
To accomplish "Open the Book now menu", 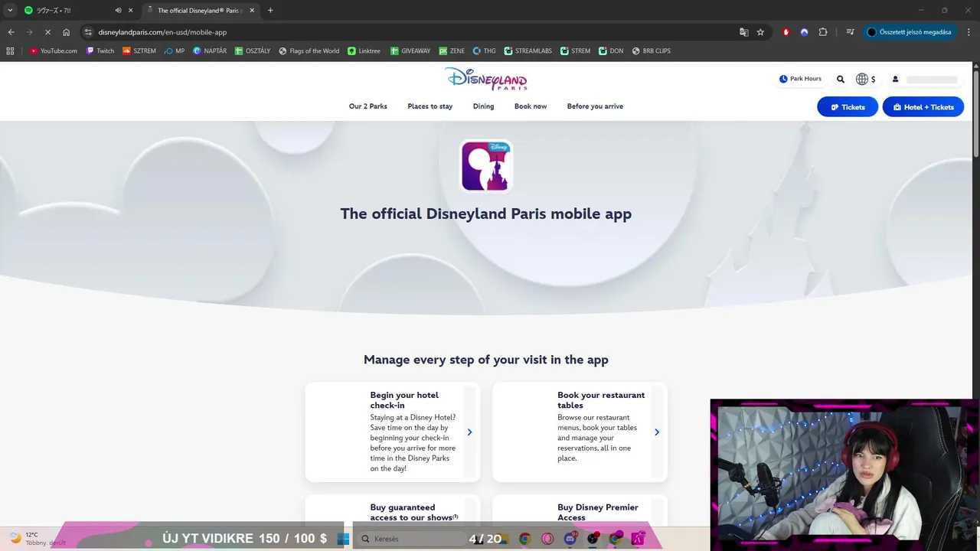I will (x=531, y=106).
